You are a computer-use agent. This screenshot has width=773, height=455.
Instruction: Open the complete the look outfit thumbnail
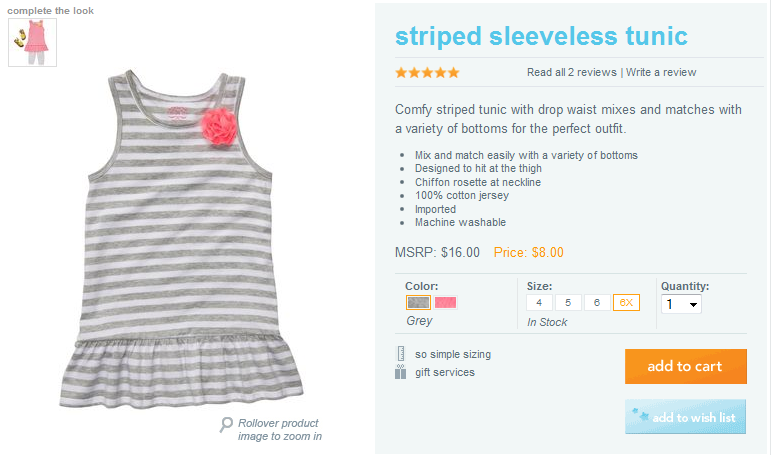coord(32,43)
